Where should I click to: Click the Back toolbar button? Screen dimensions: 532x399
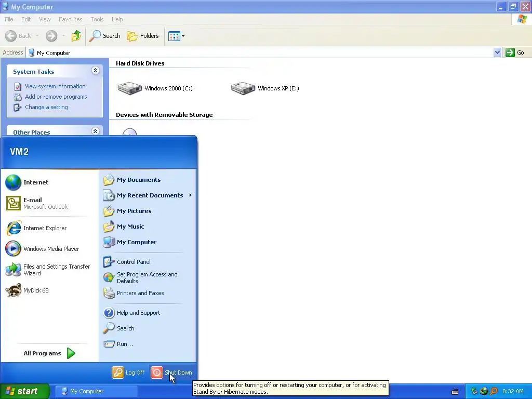(x=18, y=36)
